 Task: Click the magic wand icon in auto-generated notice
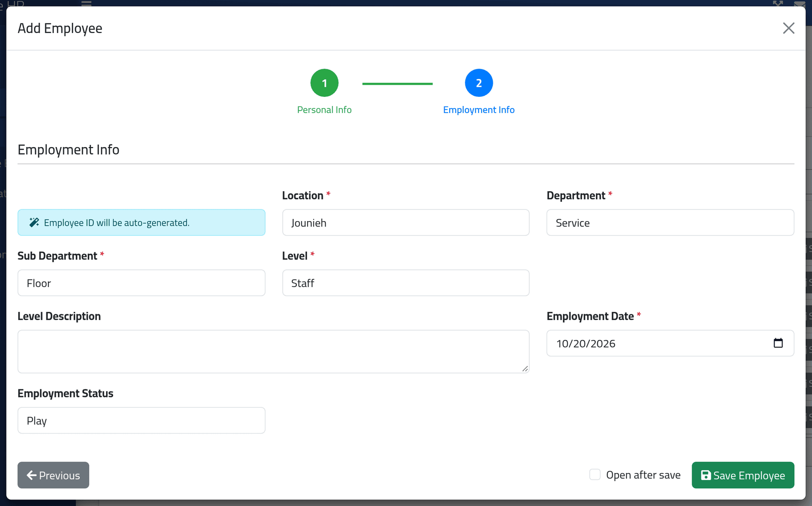34,223
